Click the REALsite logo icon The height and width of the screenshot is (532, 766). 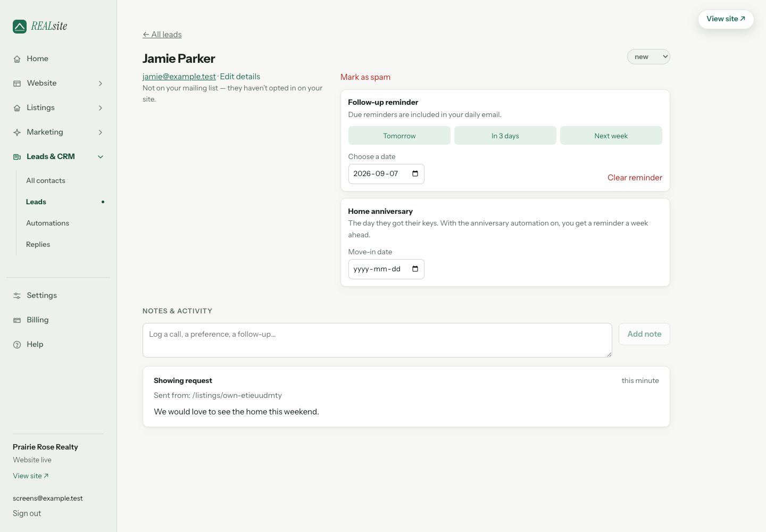[20, 27]
